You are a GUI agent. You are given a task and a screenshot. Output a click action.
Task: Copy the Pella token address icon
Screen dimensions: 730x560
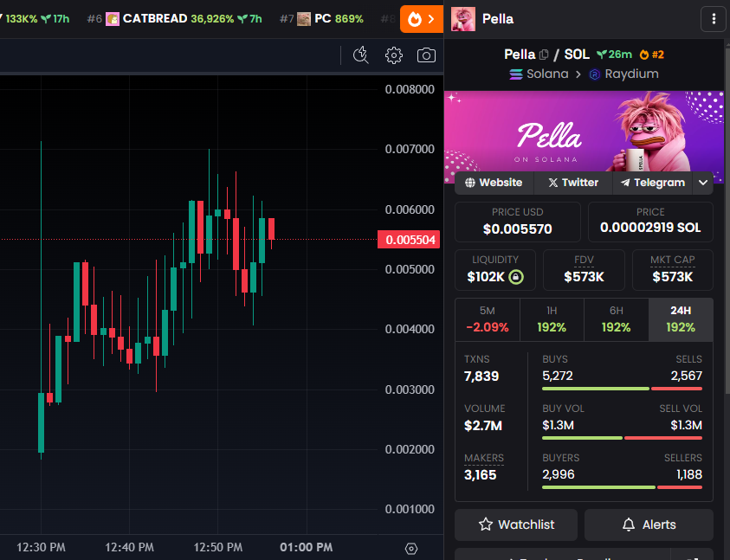coord(544,55)
